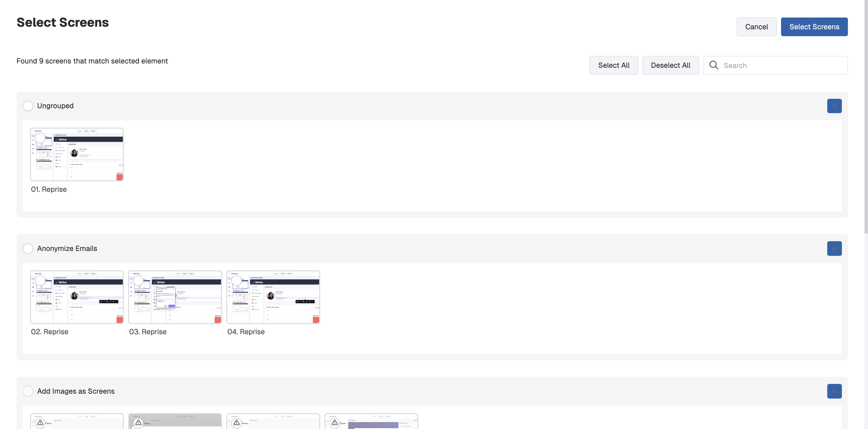The height and width of the screenshot is (429, 868).
Task: Toggle the Add Images as Screens checkbox
Action: (x=28, y=391)
